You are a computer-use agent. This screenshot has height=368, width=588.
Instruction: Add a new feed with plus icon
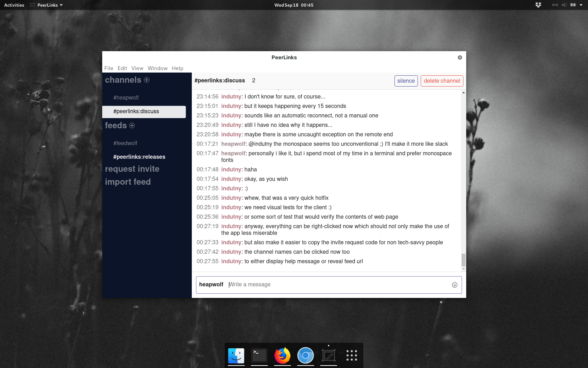click(x=132, y=125)
